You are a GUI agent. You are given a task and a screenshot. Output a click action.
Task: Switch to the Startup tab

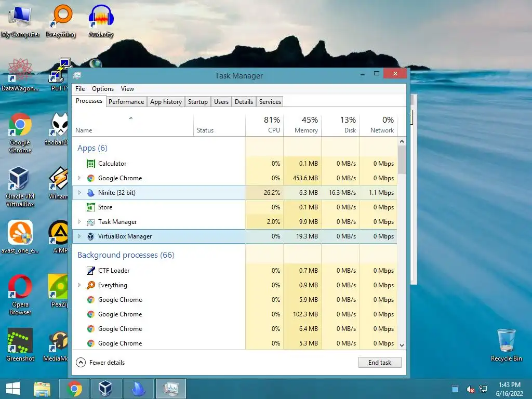[x=198, y=102]
